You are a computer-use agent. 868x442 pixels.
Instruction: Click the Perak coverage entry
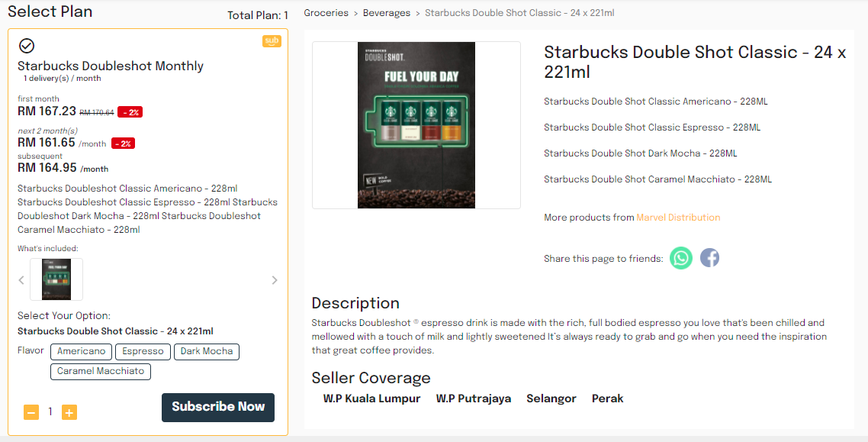pos(608,398)
